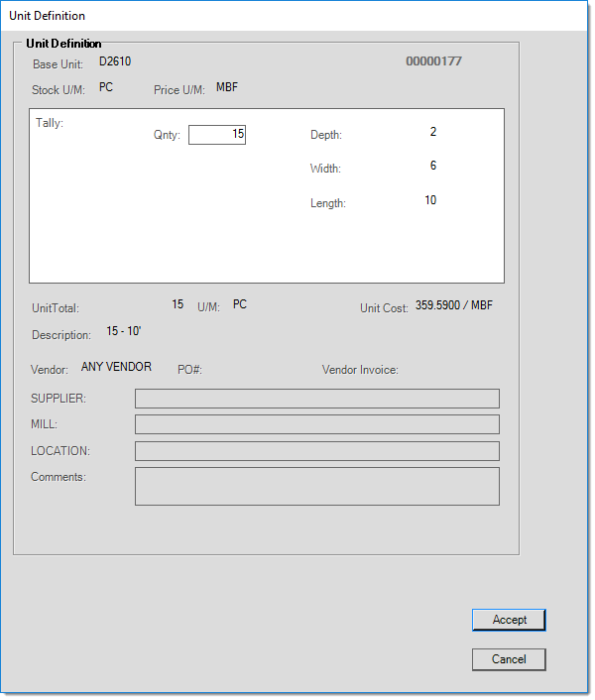Click the Description label
The image size is (595, 700).
pos(61,335)
